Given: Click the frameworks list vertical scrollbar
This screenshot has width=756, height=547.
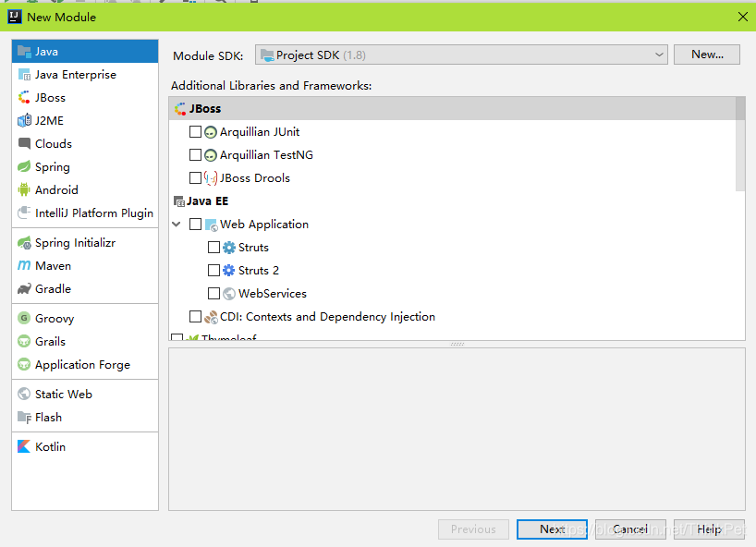Looking at the screenshot, I should 740,143.
